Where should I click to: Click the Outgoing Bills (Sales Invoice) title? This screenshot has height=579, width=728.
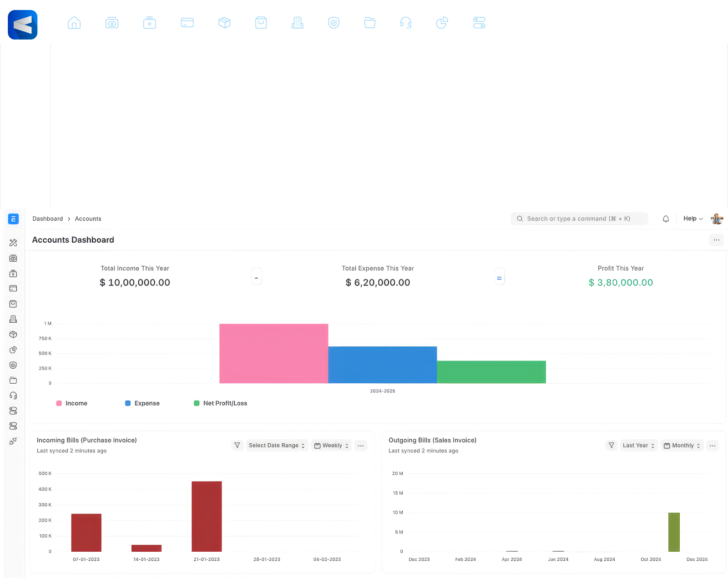tap(433, 440)
